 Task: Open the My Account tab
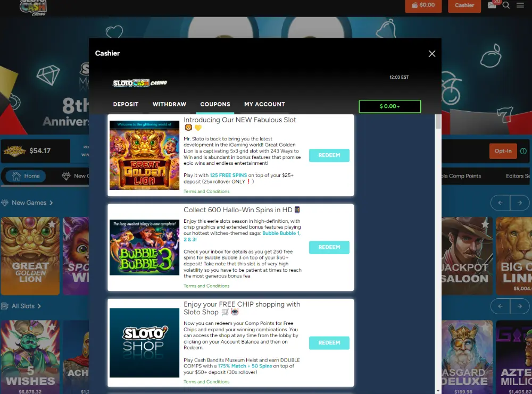[x=264, y=104]
